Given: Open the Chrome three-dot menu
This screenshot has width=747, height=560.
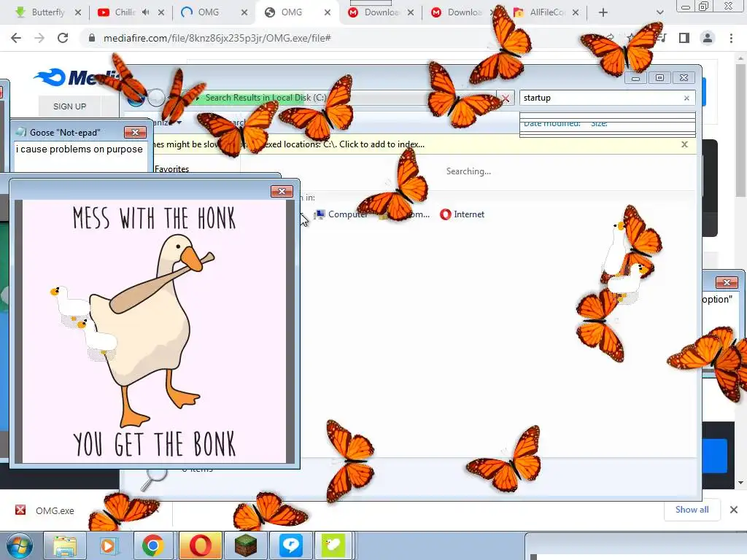Looking at the screenshot, I should [x=731, y=38].
